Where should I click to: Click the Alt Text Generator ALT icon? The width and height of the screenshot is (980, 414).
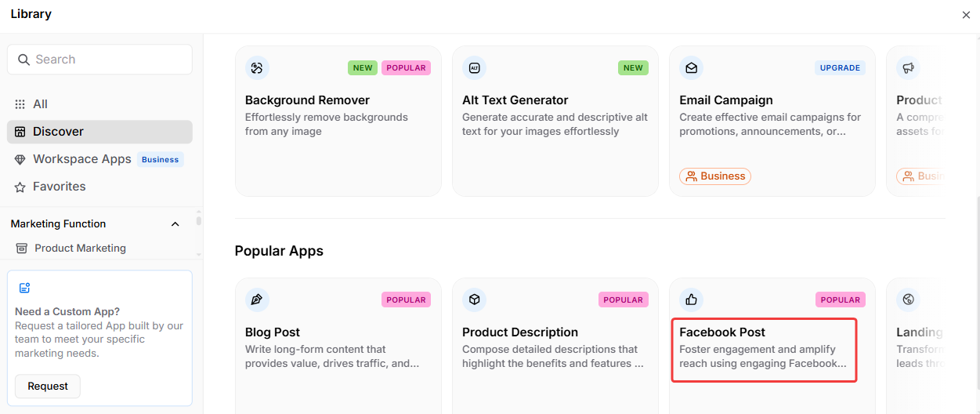pyautogui.click(x=474, y=68)
